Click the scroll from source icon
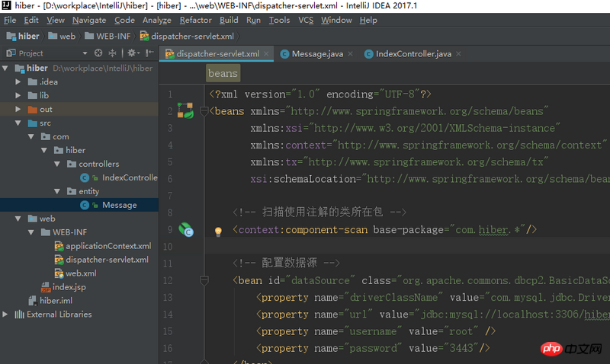This screenshot has height=364, width=610. click(x=98, y=53)
